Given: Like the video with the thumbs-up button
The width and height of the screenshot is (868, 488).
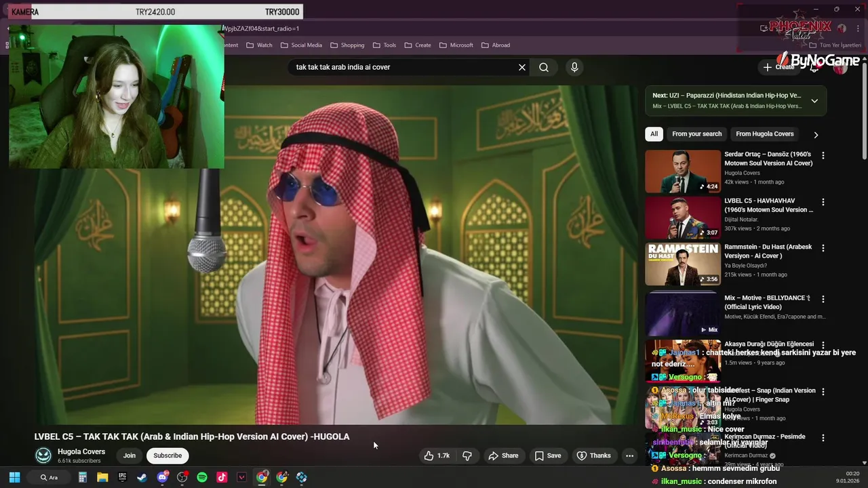Looking at the screenshot, I should [437, 455].
